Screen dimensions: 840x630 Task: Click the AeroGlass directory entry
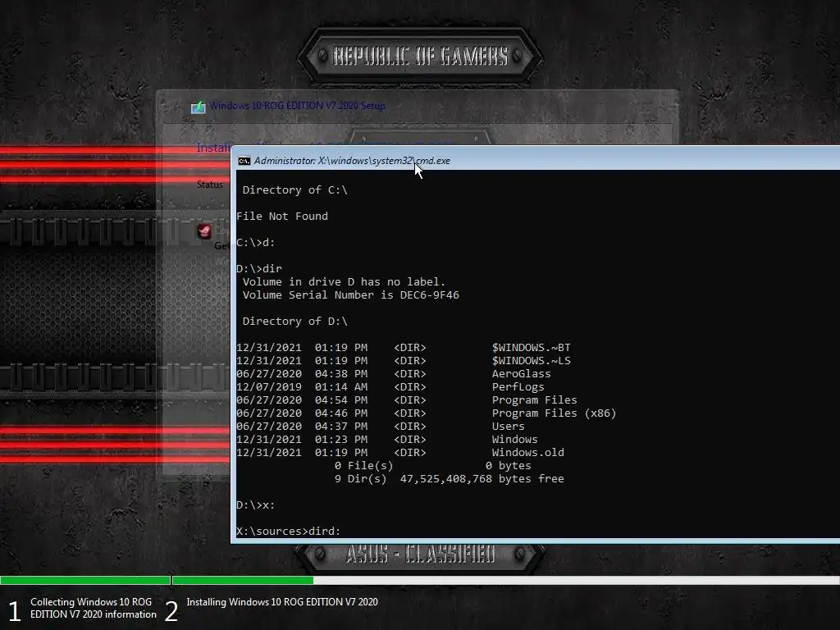point(394,373)
